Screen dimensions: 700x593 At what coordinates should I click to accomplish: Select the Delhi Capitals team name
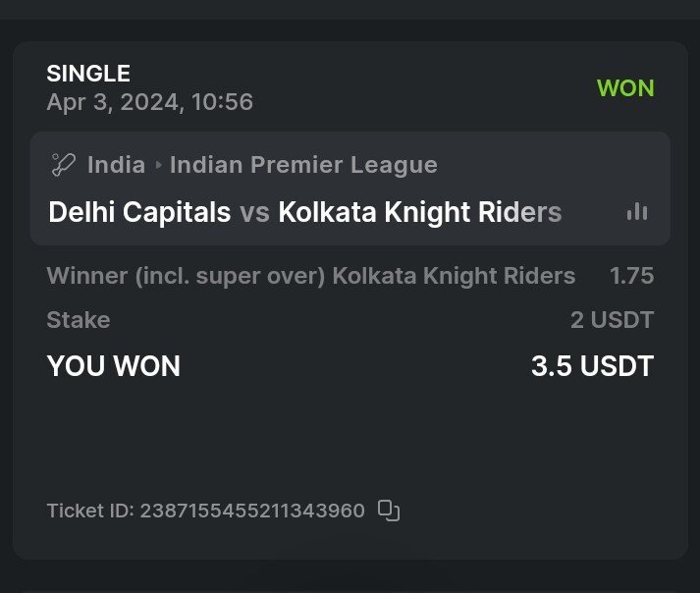point(139,212)
